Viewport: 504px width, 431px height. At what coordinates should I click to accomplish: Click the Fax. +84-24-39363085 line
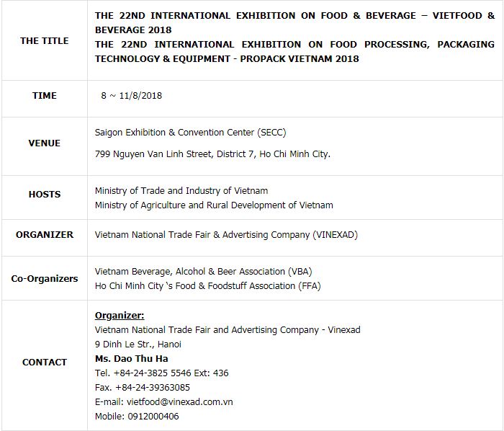click(x=143, y=388)
